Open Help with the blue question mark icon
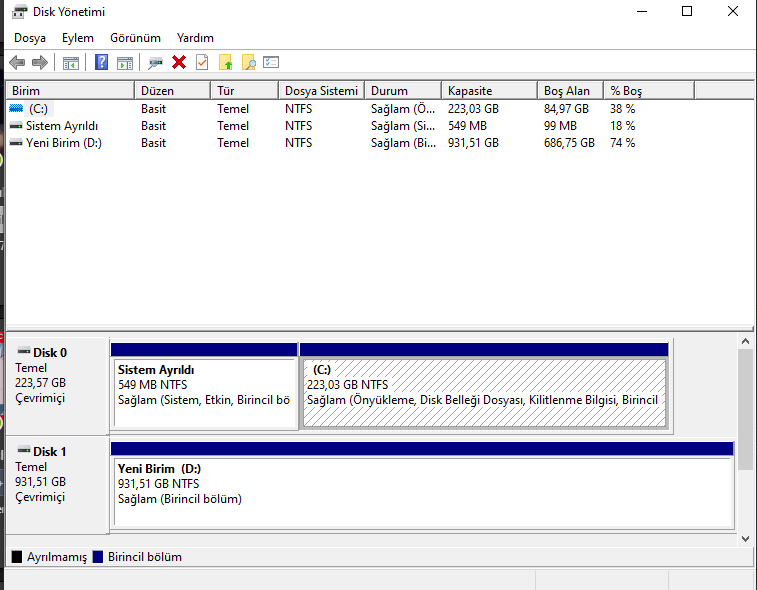Viewport: 757px width, 590px height. tap(101, 62)
